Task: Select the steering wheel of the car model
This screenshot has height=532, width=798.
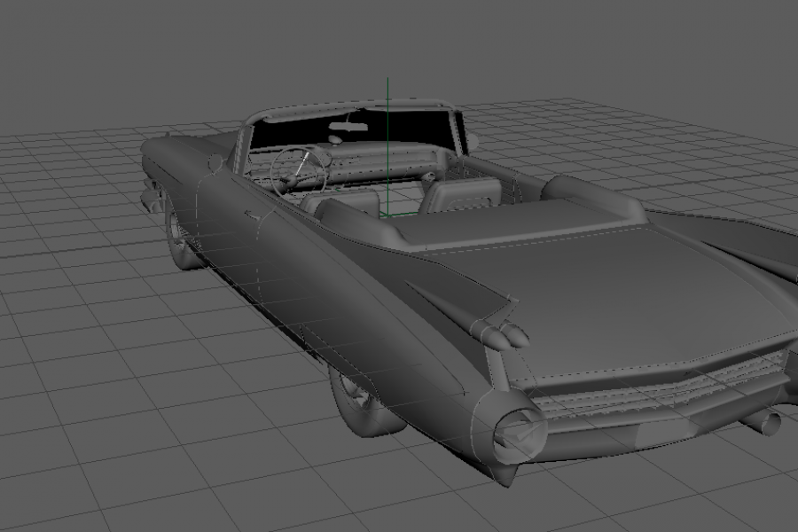Action: click(298, 170)
